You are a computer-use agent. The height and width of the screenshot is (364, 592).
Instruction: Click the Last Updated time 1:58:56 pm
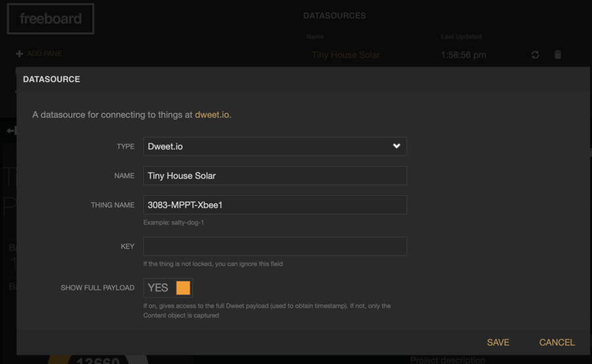click(x=463, y=55)
